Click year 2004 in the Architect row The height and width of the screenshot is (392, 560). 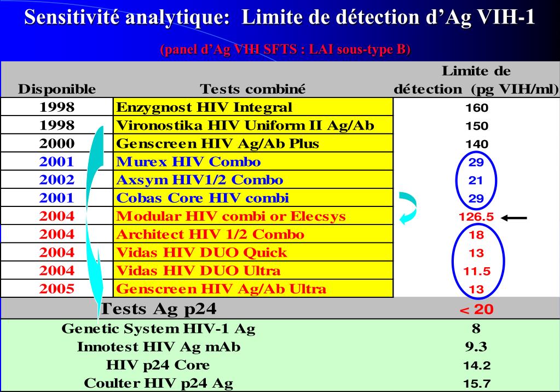pos(57,234)
